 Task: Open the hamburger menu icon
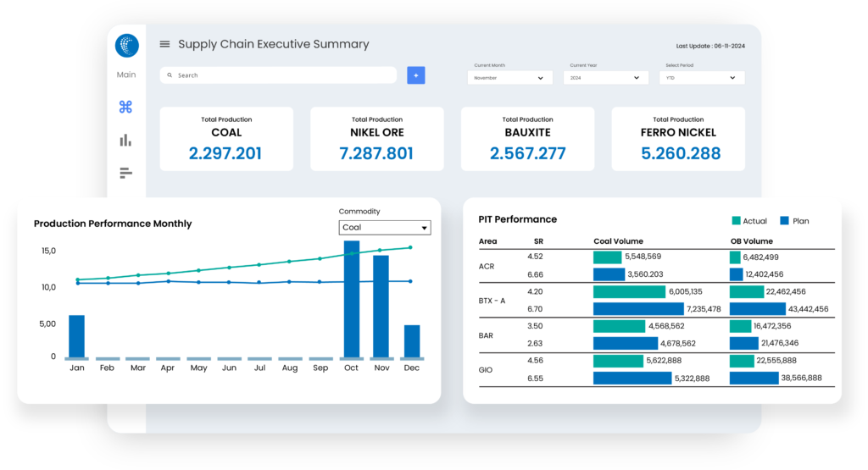pos(164,45)
